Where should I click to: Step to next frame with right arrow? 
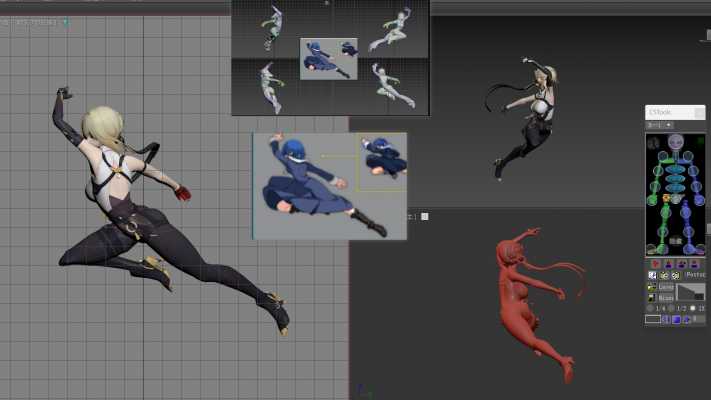point(687,319)
